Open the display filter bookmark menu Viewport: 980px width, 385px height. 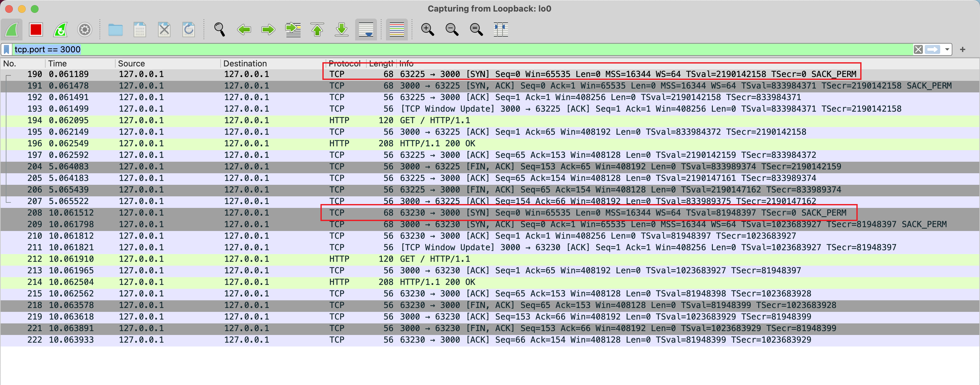6,49
